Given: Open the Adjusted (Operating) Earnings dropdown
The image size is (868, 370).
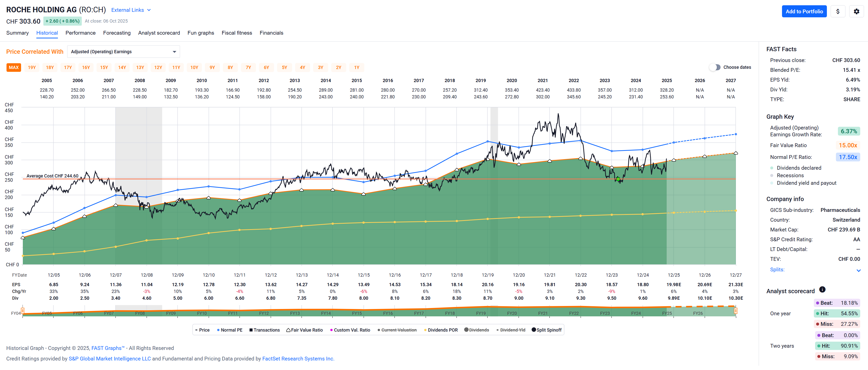Looking at the screenshot, I should click(123, 52).
